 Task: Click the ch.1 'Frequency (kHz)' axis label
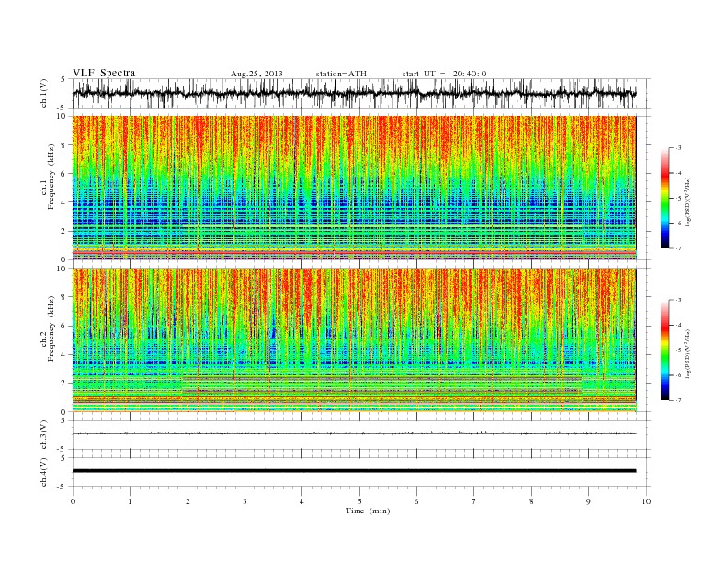click(x=51, y=177)
